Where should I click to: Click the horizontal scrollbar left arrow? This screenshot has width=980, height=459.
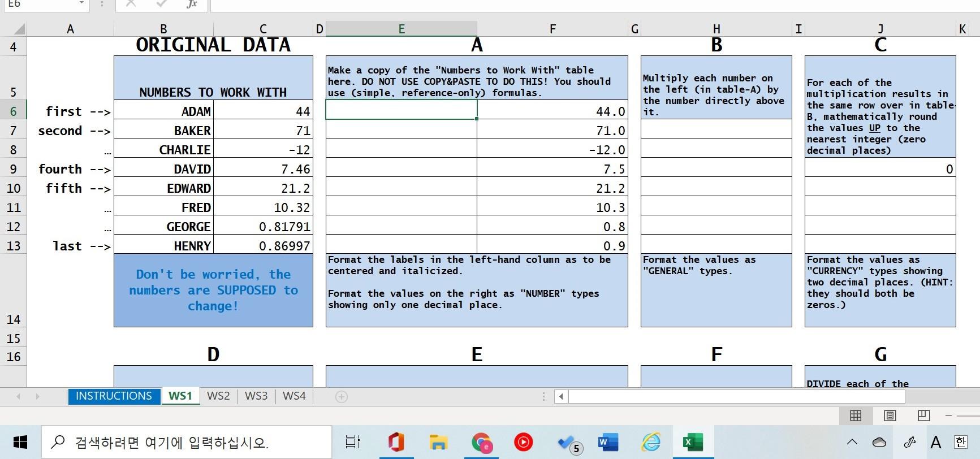pos(561,396)
